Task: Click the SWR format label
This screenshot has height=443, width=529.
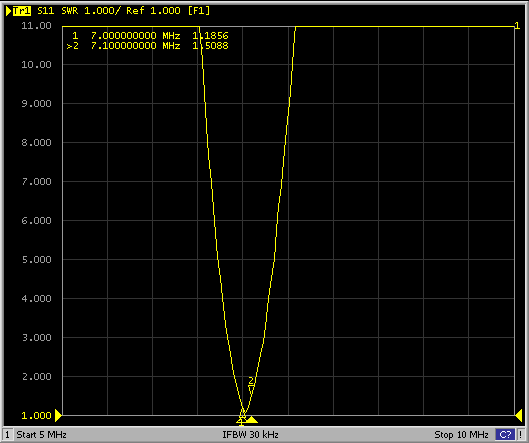Action: tap(70, 11)
